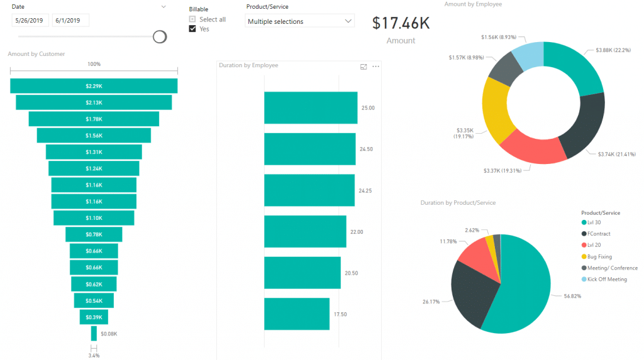Viewport: 644px width, 360px height.
Task: Select the 24.50 duration bar
Action: (309, 149)
